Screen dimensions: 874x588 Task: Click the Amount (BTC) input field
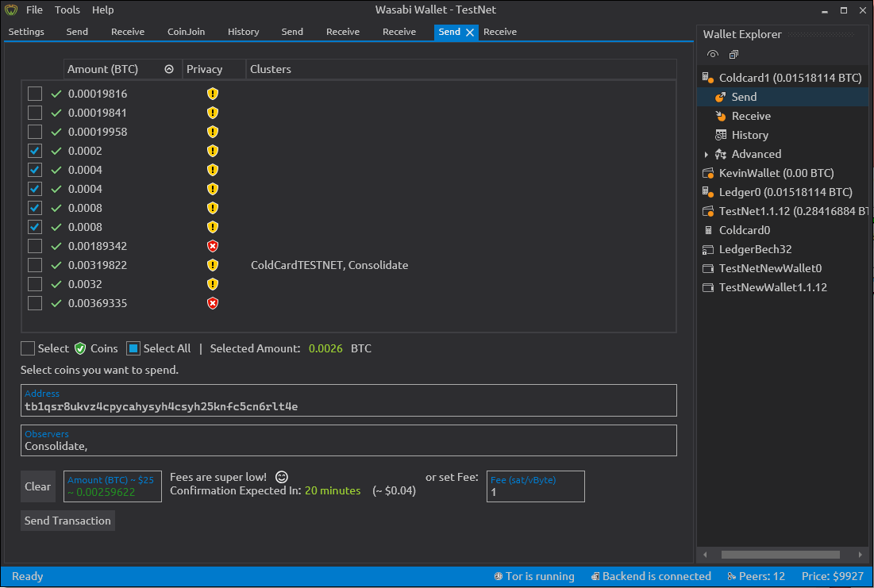click(x=114, y=486)
